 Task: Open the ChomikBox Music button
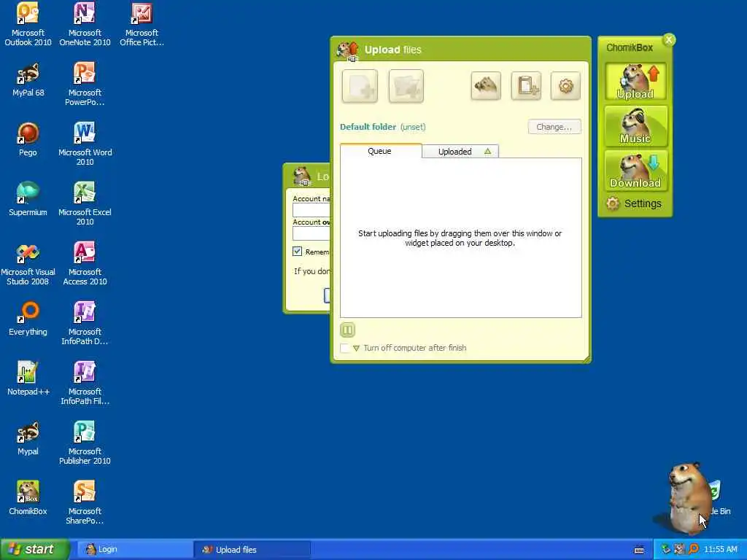click(635, 126)
